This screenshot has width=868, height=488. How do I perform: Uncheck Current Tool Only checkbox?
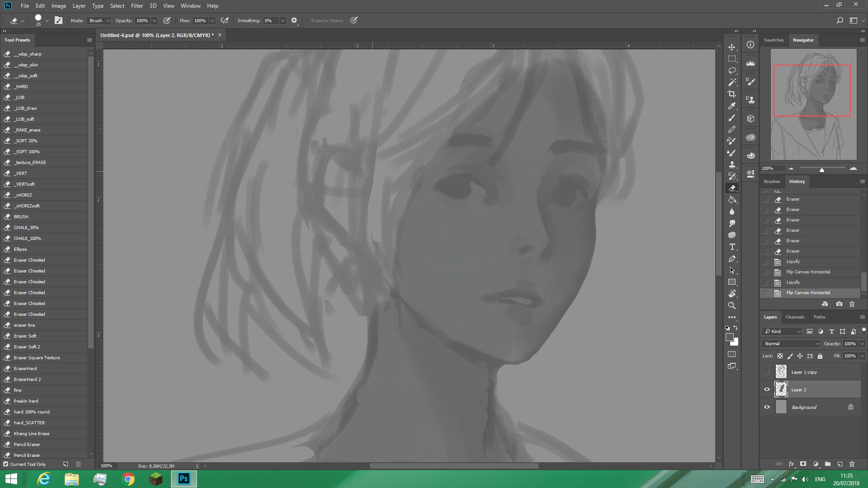pos(6,464)
